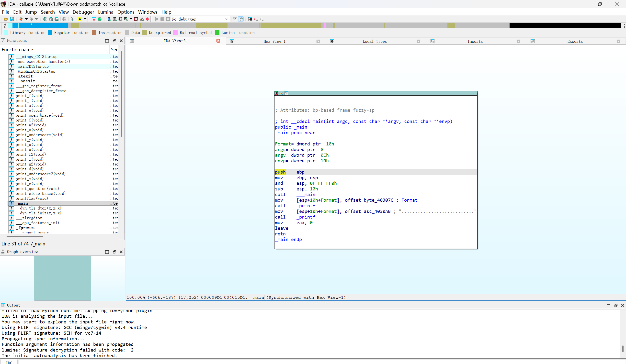Click the green circle toolbar icon
The image size is (626, 364).
coord(100,19)
